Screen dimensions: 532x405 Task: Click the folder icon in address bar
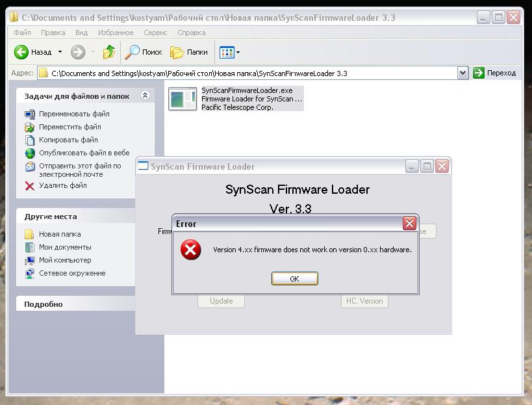click(x=43, y=73)
